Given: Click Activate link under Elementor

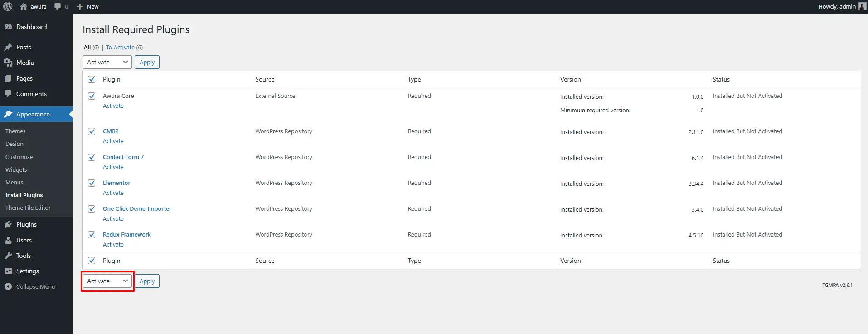Looking at the screenshot, I should 113,193.
